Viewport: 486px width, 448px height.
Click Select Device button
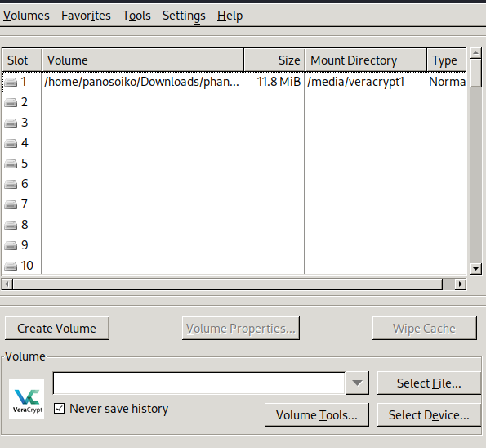point(429,415)
